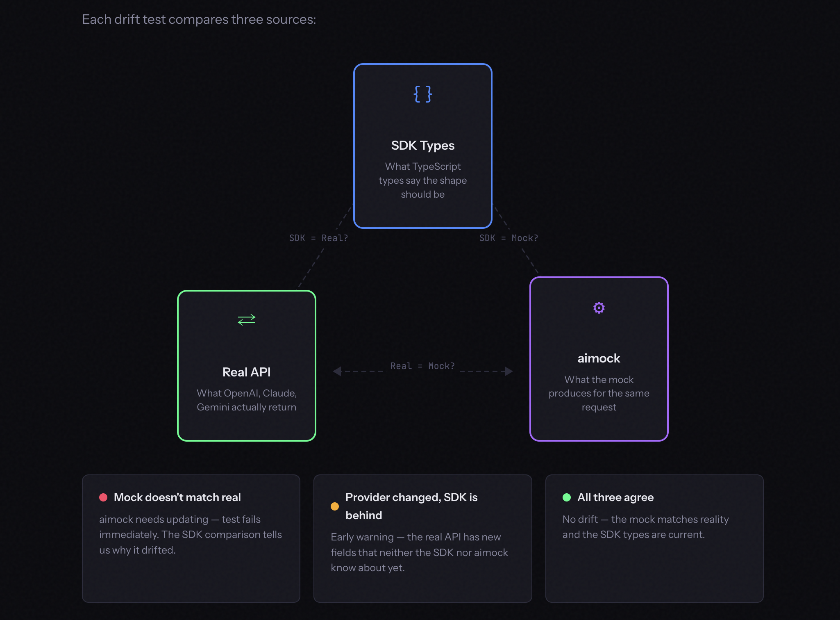The height and width of the screenshot is (620, 840).
Task: Select the Real API card heading
Action: [246, 372]
